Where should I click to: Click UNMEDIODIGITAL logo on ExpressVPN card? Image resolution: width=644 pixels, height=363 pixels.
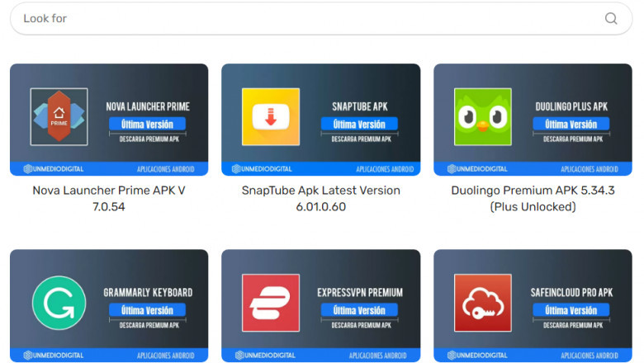point(265,356)
